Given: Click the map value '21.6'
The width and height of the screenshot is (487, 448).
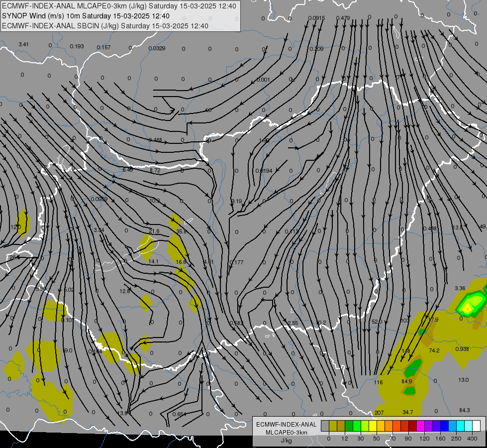Looking at the screenshot, I should click(154, 231).
